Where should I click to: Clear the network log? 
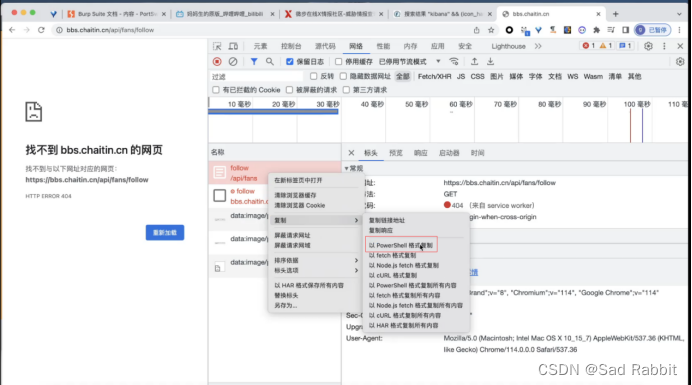(233, 62)
